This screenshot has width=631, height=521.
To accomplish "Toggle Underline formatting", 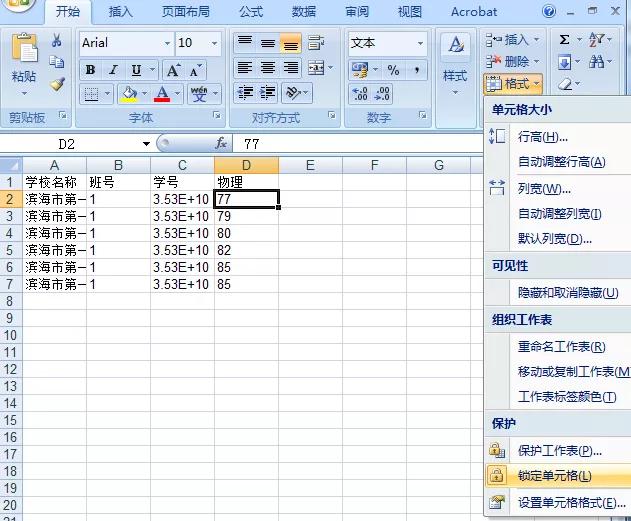I will [137, 70].
